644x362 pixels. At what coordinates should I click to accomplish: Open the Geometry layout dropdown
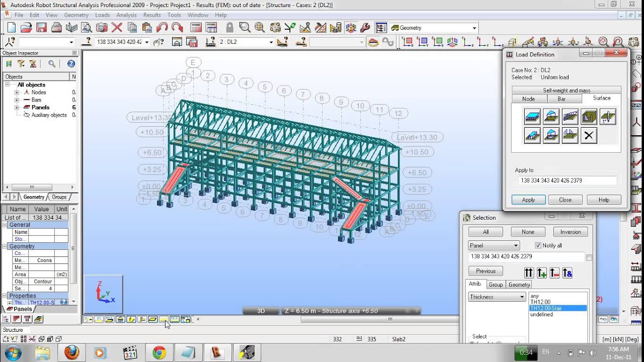point(474,28)
